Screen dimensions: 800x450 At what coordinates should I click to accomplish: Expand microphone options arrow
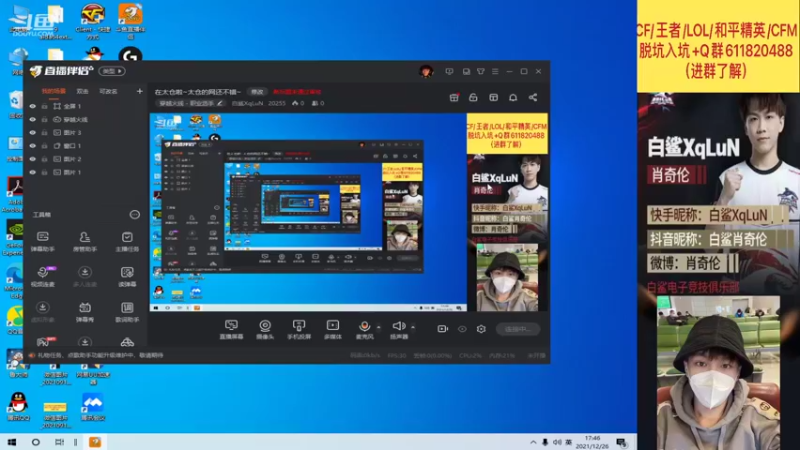[378, 327]
